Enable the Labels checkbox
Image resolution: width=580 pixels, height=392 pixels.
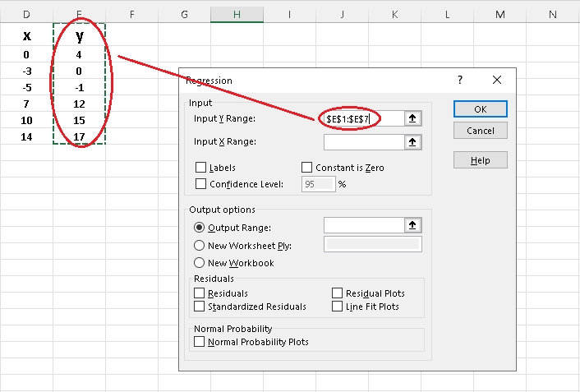tap(201, 168)
